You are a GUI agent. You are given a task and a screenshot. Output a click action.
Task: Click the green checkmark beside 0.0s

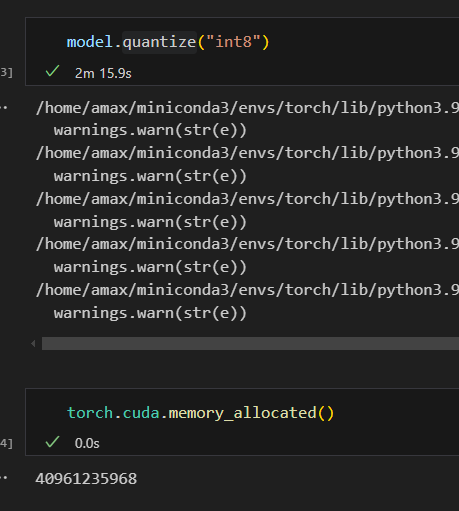pos(52,442)
